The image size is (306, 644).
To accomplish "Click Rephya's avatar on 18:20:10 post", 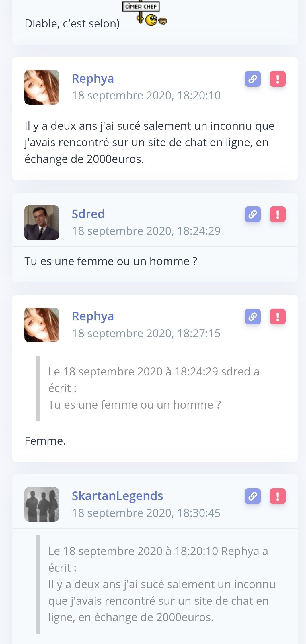I will (x=42, y=87).
